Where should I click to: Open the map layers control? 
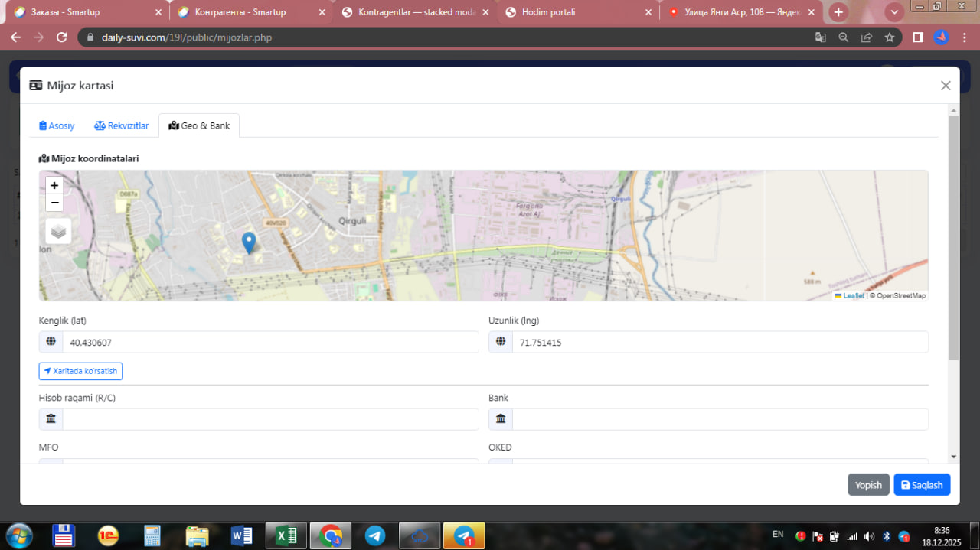[x=59, y=231]
